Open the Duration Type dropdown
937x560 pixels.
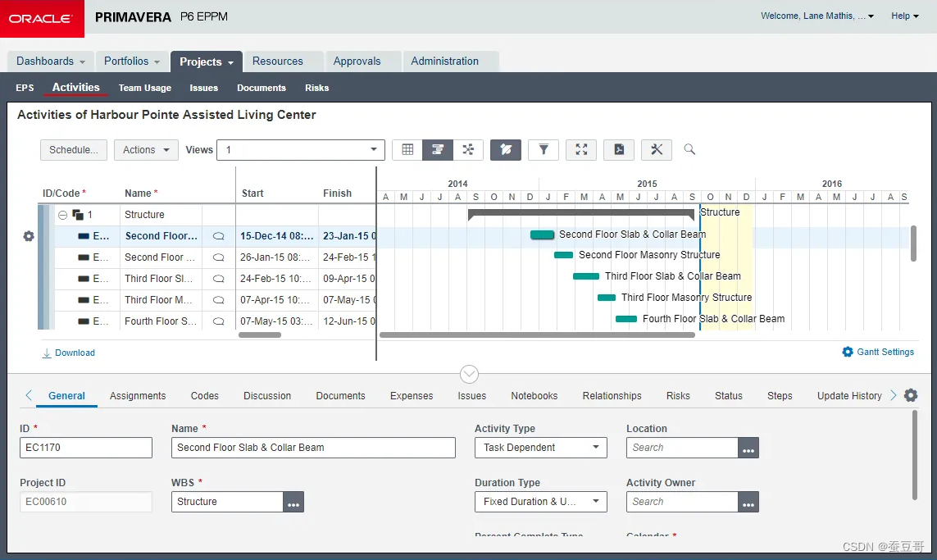tap(541, 502)
